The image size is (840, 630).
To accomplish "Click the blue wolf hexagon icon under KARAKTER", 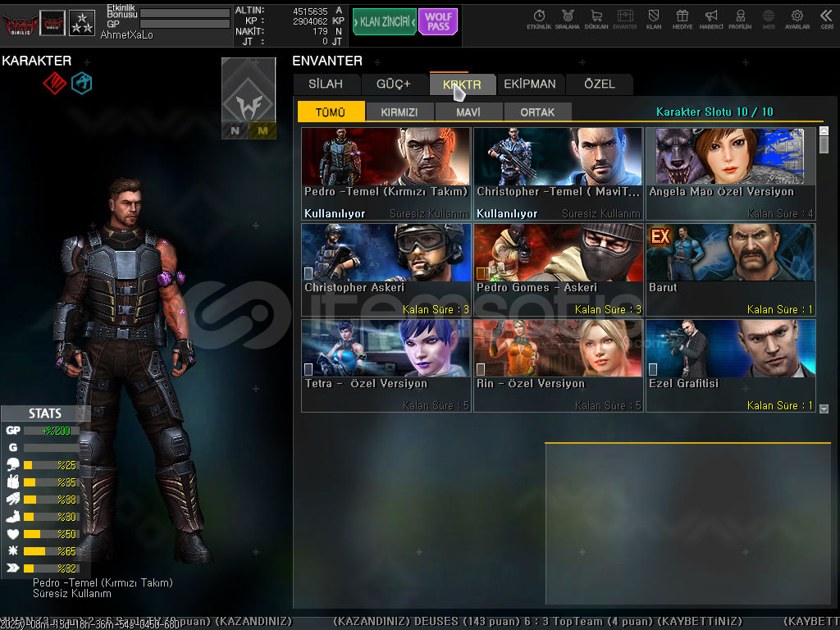I will coord(82,83).
